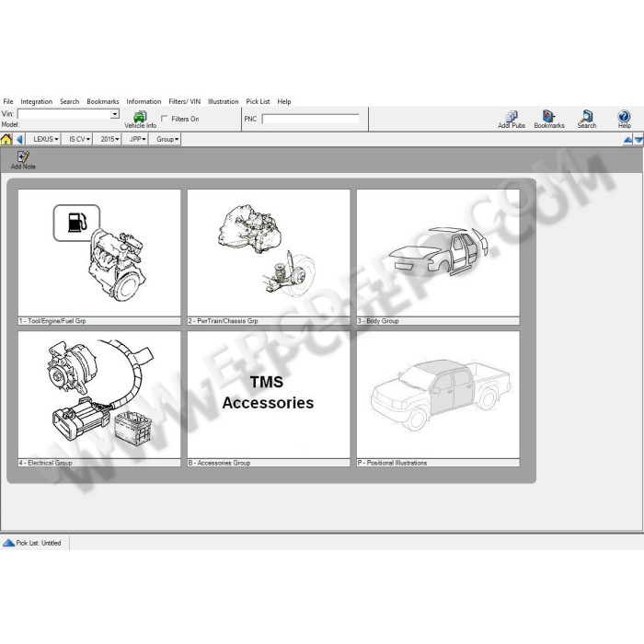Open the Vin combo box dropdown

click(x=115, y=114)
